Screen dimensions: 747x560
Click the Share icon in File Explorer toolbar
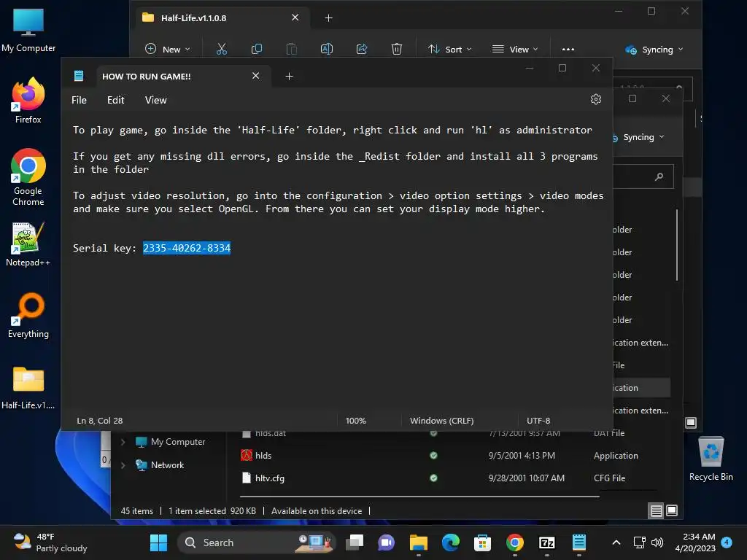click(362, 49)
